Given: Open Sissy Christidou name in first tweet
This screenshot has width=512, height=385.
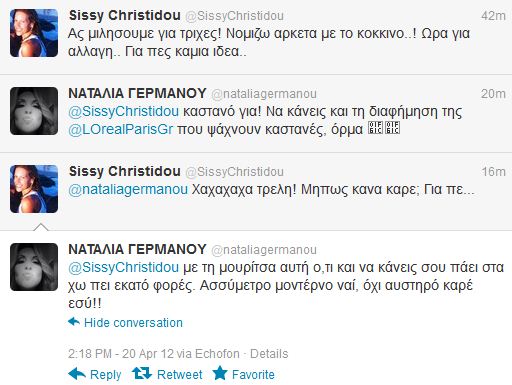Looking at the screenshot, I should coord(125,15).
